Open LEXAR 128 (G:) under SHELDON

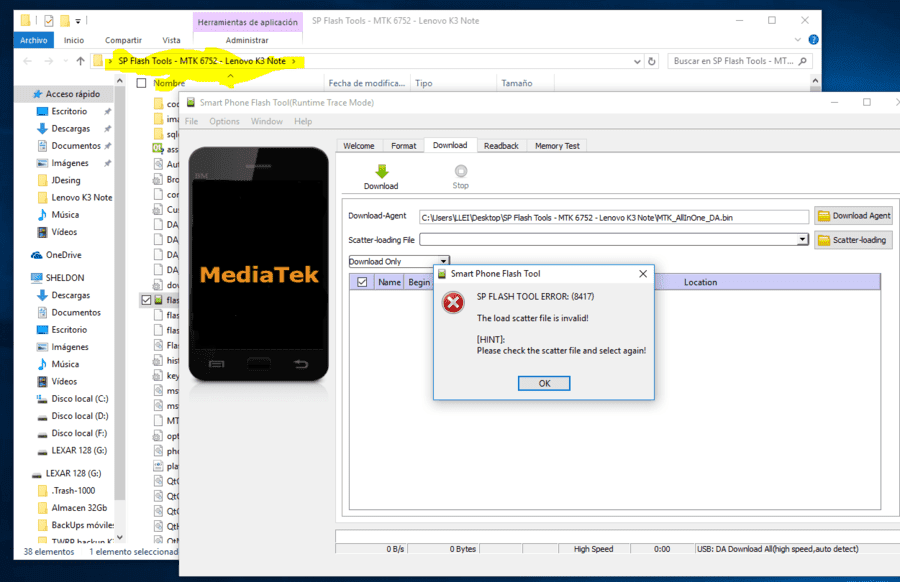click(79, 450)
